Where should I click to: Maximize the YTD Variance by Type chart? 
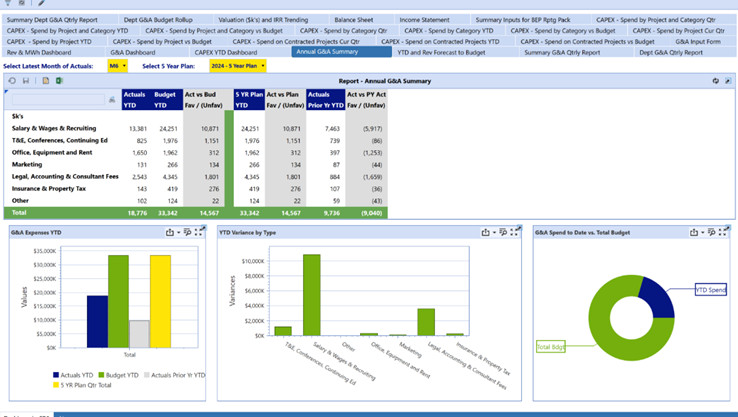[x=512, y=232]
